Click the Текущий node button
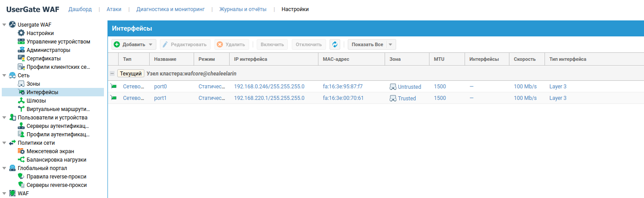644x198 pixels. (x=131, y=74)
